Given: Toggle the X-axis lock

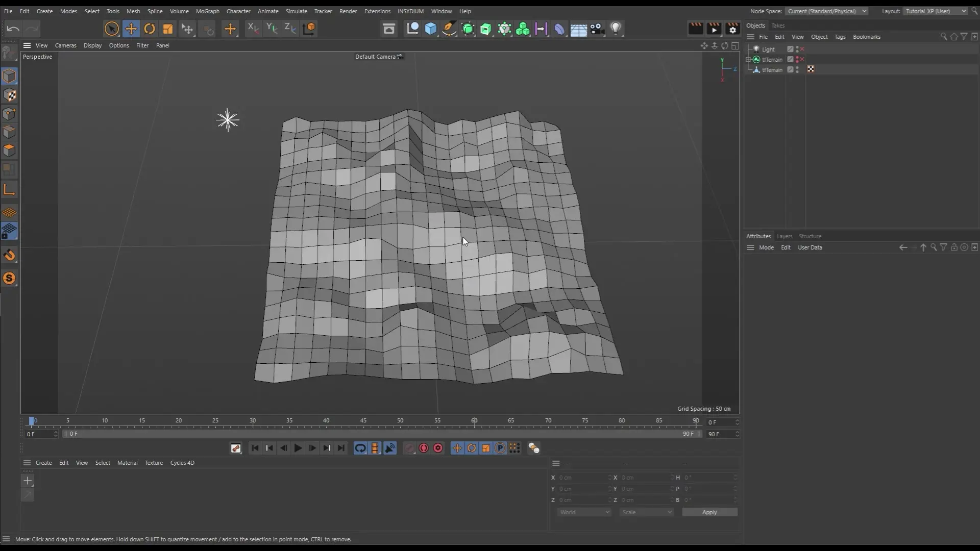Looking at the screenshot, I should 253,29.
